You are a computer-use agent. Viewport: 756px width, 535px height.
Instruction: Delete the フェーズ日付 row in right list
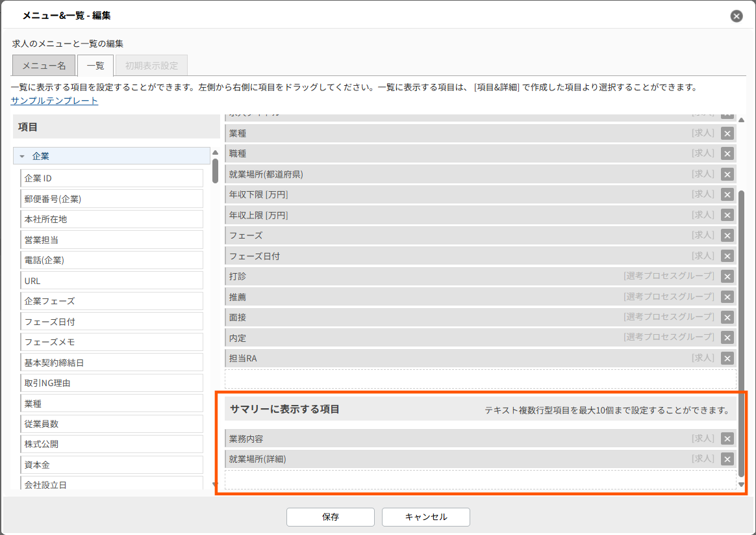727,256
